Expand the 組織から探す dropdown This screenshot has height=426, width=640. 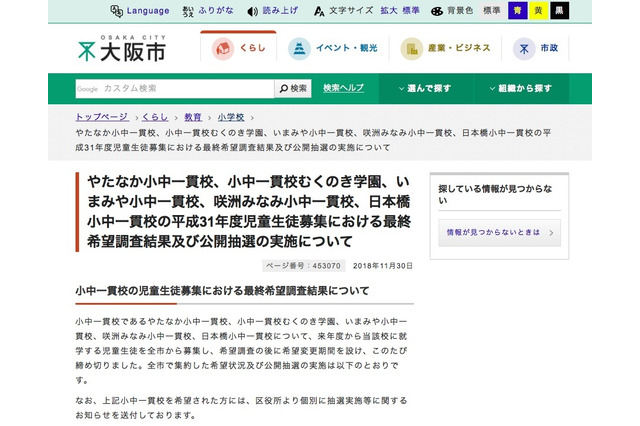click(521, 88)
